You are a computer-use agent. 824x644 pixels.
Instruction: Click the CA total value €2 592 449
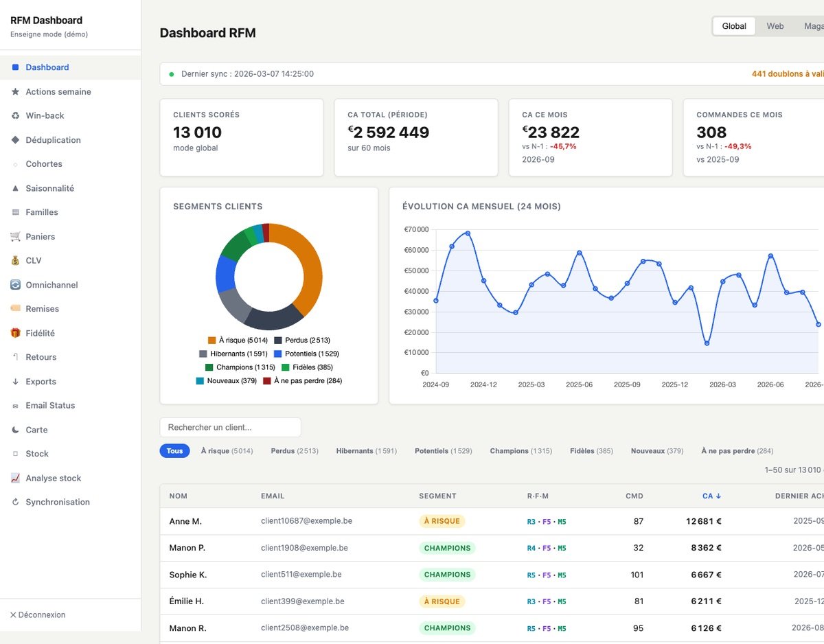click(389, 133)
